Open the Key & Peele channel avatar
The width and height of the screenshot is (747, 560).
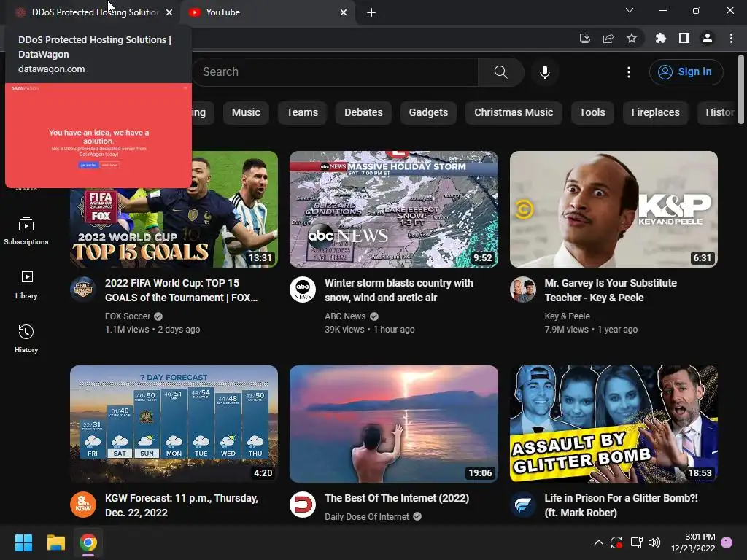coord(522,289)
